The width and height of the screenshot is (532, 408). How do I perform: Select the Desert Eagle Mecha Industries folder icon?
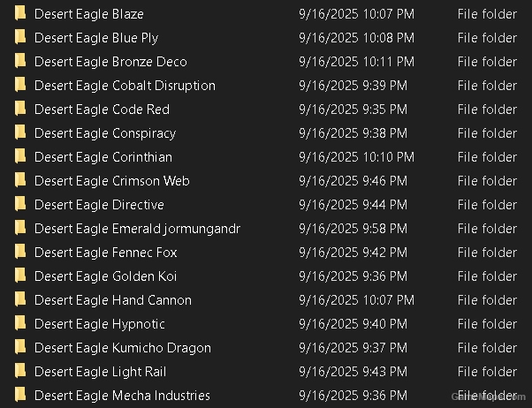tap(20, 396)
